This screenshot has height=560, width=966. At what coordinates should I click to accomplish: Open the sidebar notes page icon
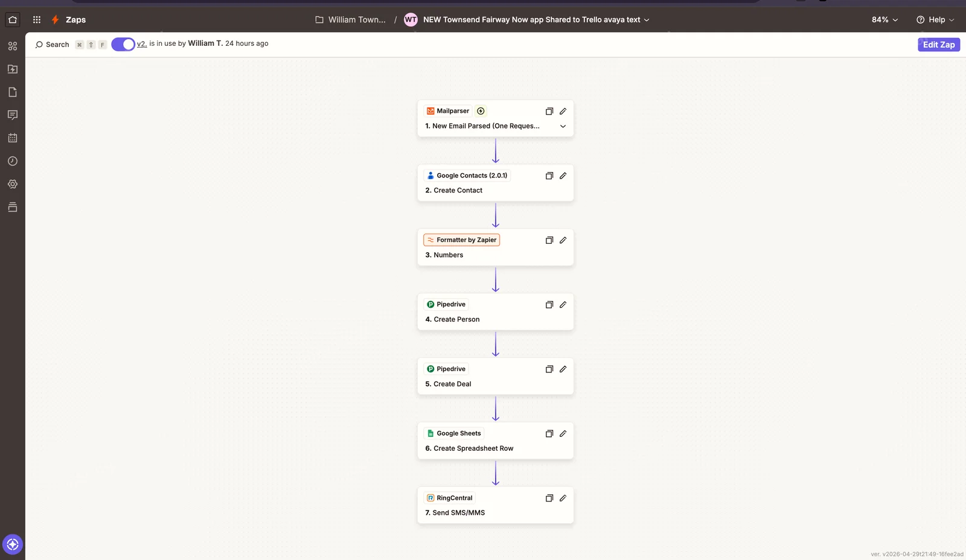click(x=13, y=92)
